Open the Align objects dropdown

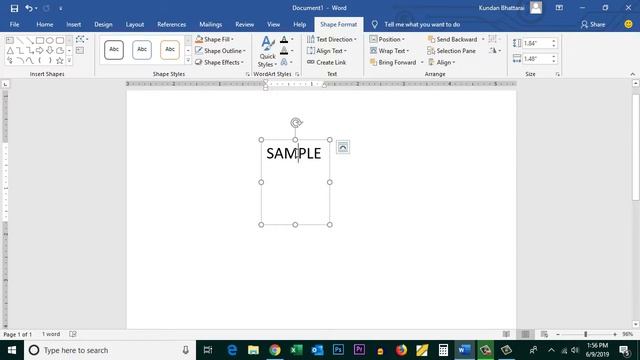pos(442,62)
